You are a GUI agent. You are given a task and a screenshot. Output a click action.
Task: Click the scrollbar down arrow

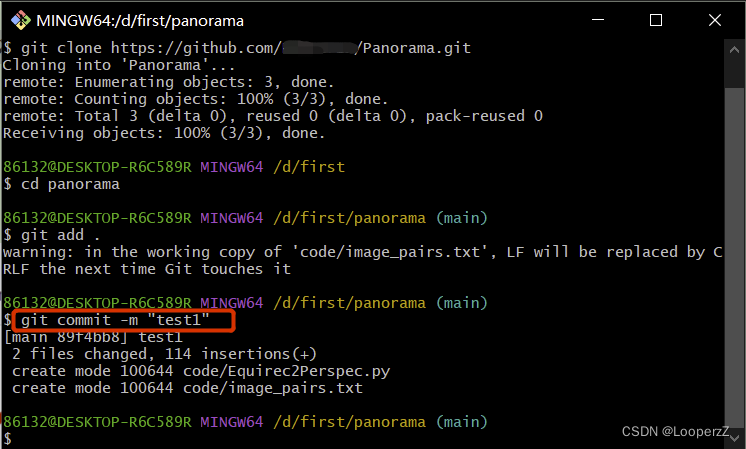tap(734, 437)
